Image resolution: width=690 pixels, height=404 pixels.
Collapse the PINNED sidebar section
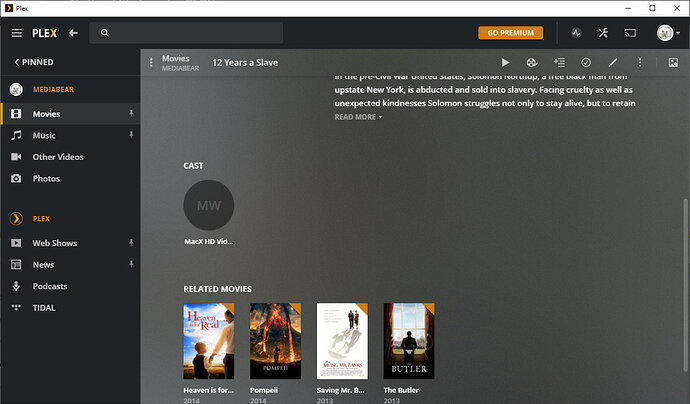(34, 62)
